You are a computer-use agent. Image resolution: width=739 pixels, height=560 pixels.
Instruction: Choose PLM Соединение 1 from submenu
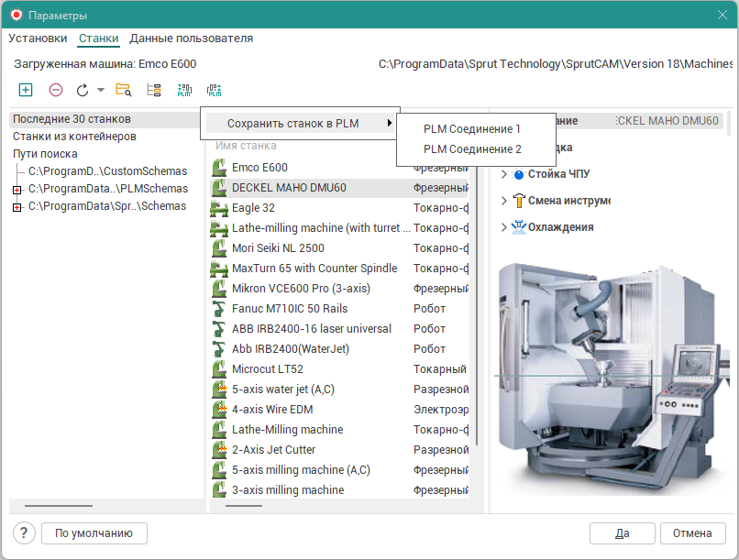tap(471, 129)
